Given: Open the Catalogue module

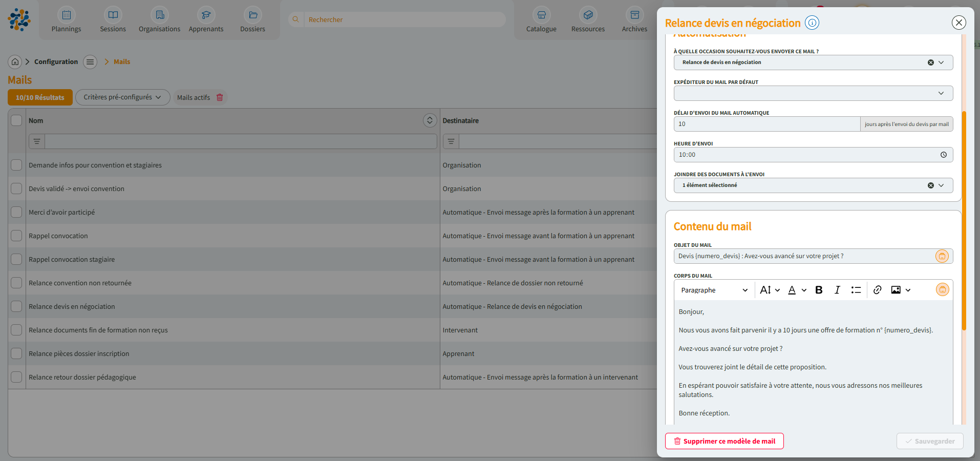Looking at the screenshot, I should [x=541, y=19].
